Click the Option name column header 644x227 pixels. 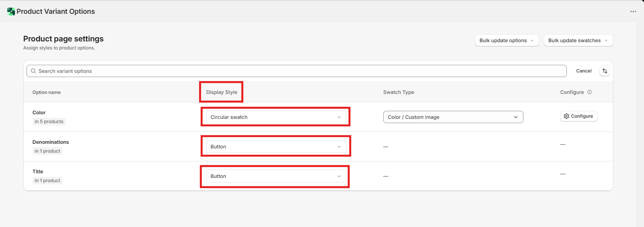coord(46,92)
